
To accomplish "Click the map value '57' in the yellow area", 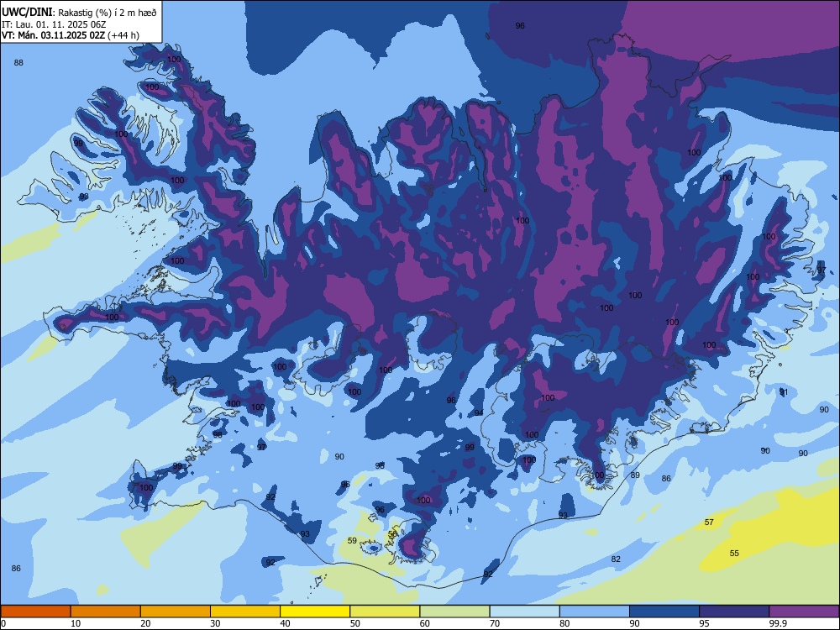I will click(709, 522).
